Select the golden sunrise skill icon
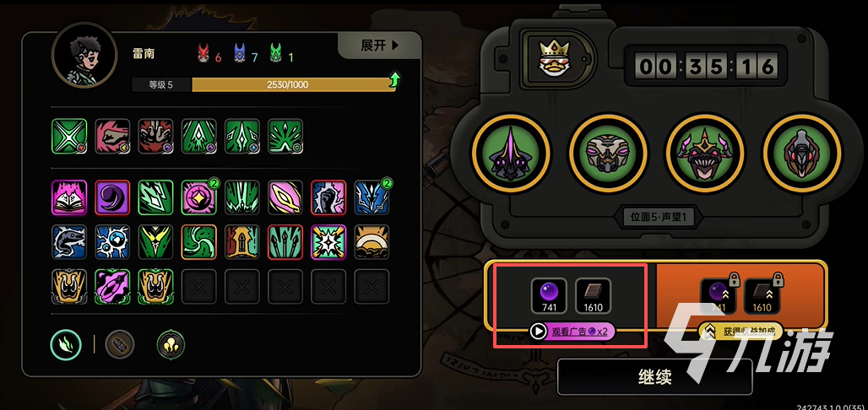 [372, 242]
